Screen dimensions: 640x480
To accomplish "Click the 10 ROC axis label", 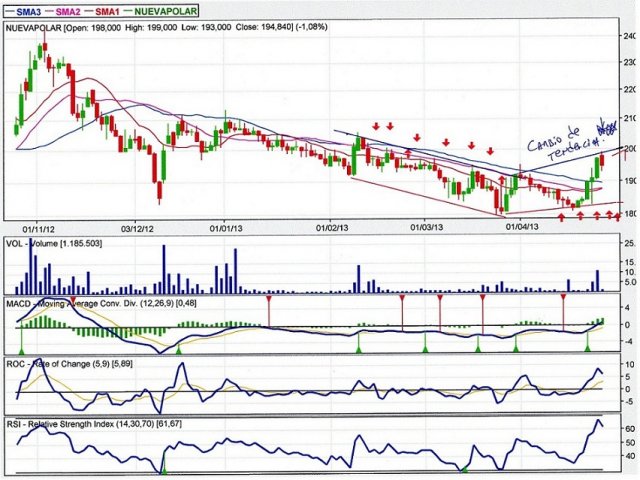I will click(x=630, y=364).
